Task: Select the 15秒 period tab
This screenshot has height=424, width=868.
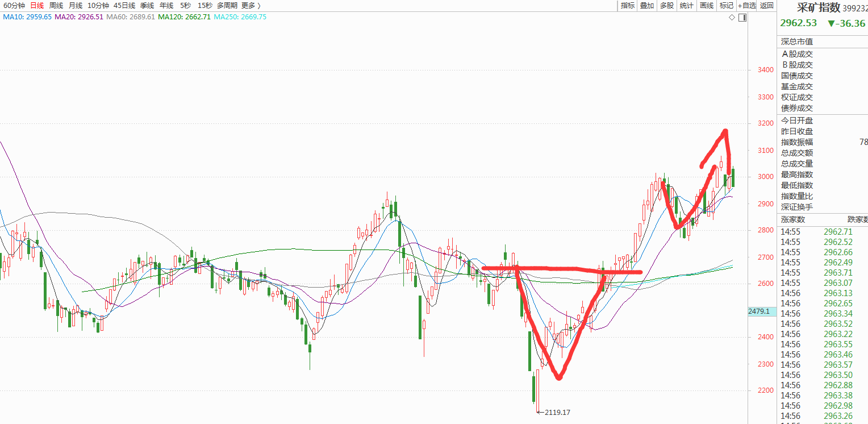Action: pyautogui.click(x=205, y=5)
